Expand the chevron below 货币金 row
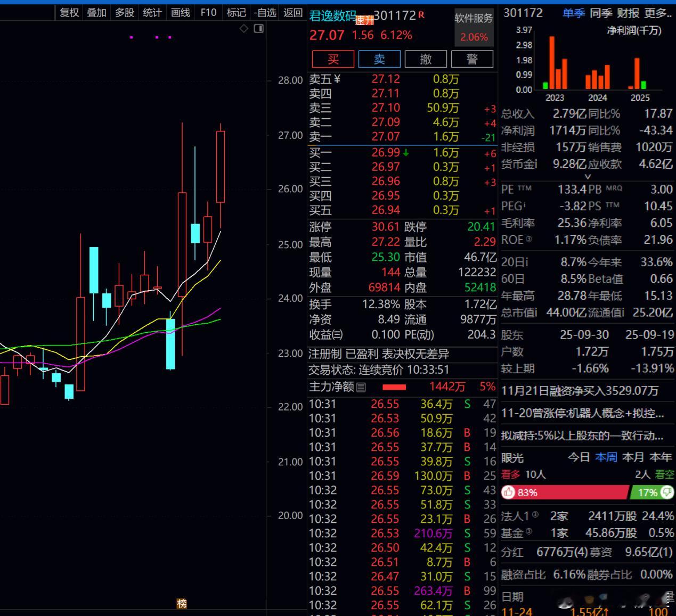The image size is (676, 616). click(588, 177)
